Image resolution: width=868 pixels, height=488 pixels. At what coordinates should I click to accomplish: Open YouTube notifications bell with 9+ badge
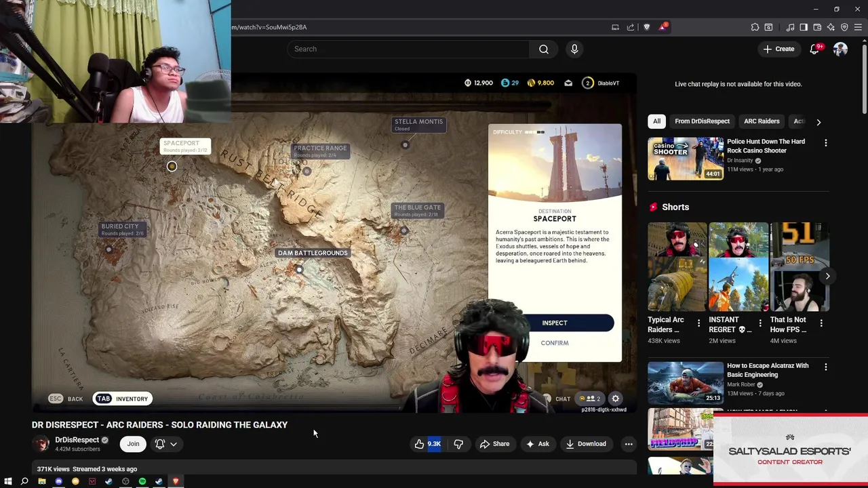tap(815, 49)
